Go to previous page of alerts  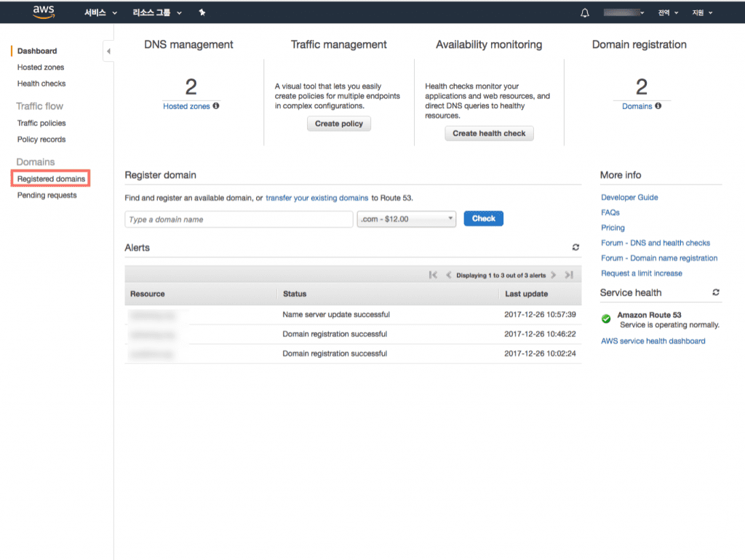(448, 275)
